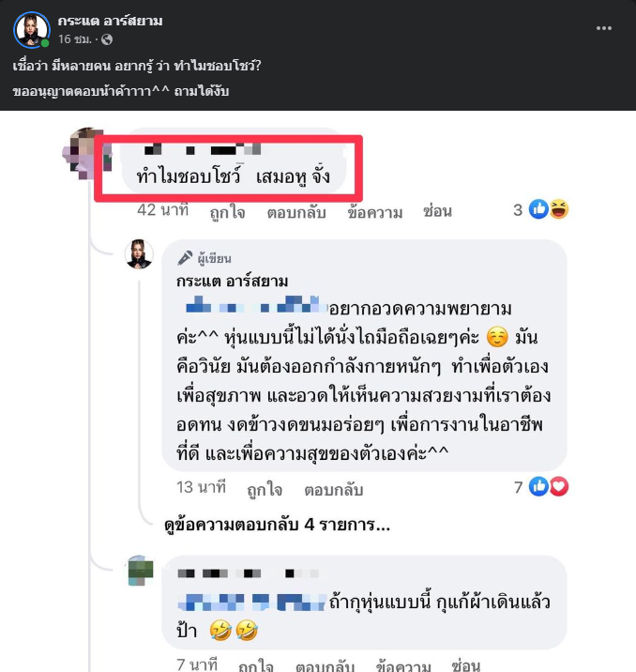Click ตอบกลับ under the author's reply

pyautogui.click(x=333, y=489)
